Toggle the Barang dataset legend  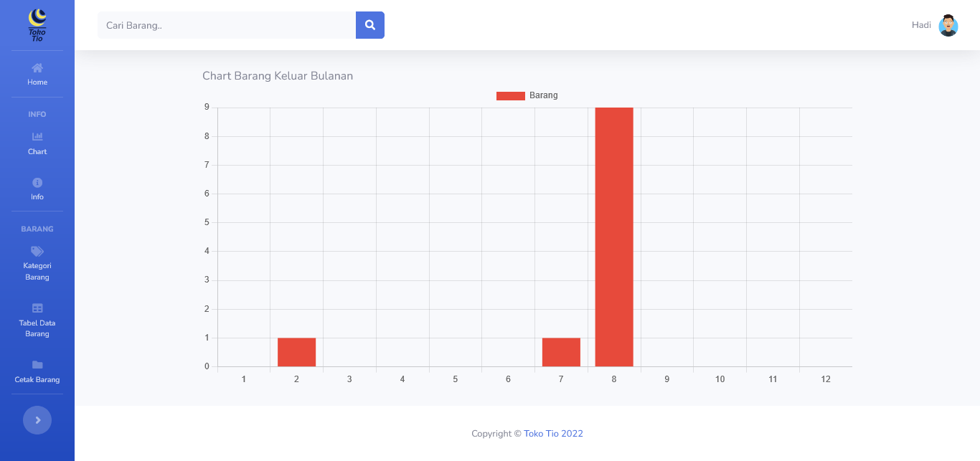coord(543,95)
